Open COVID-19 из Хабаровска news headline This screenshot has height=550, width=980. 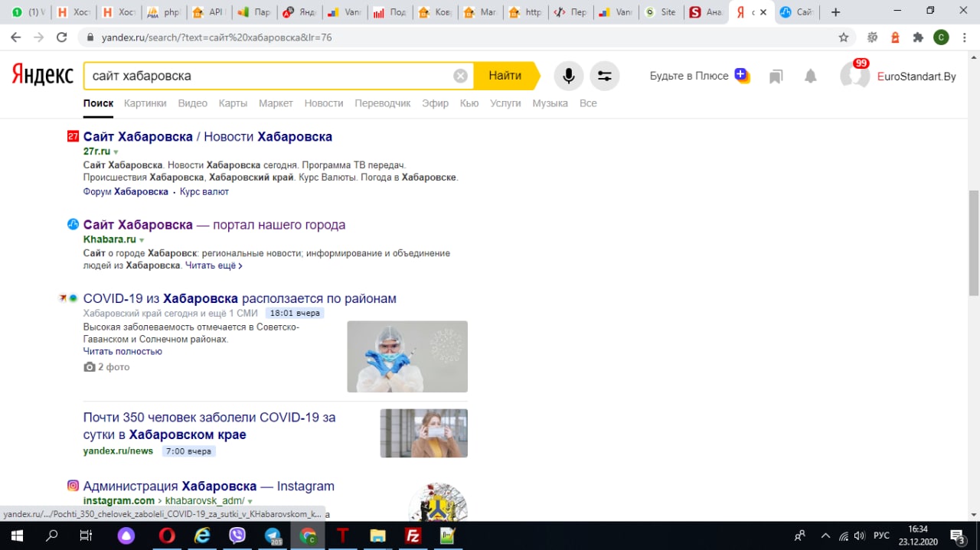[x=240, y=298]
